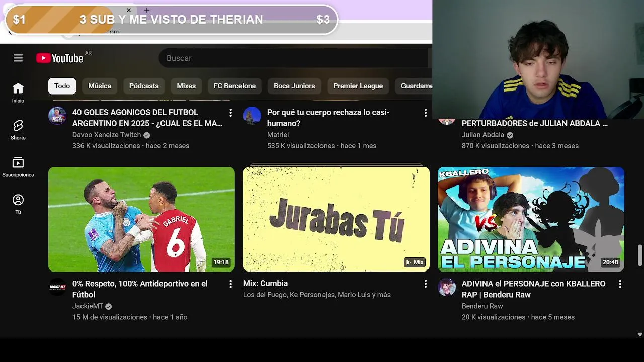Open Benderu Raw channel avatar
Image resolution: width=644 pixels, height=362 pixels.
click(447, 287)
